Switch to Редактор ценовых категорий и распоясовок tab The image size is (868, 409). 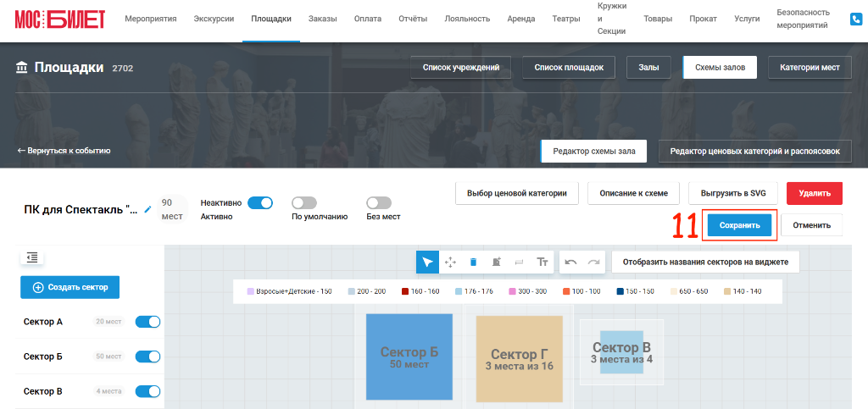click(x=755, y=152)
